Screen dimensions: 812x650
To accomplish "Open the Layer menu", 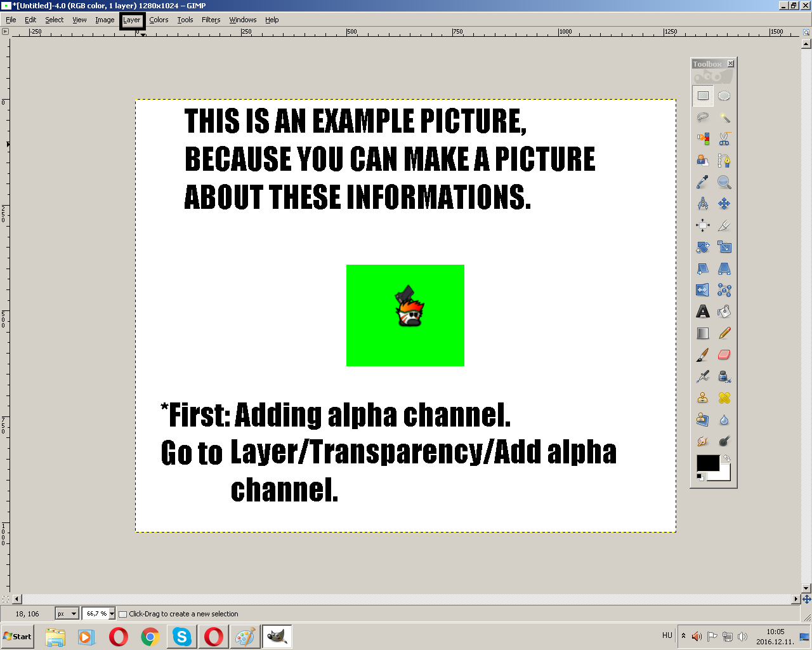I will [132, 20].
